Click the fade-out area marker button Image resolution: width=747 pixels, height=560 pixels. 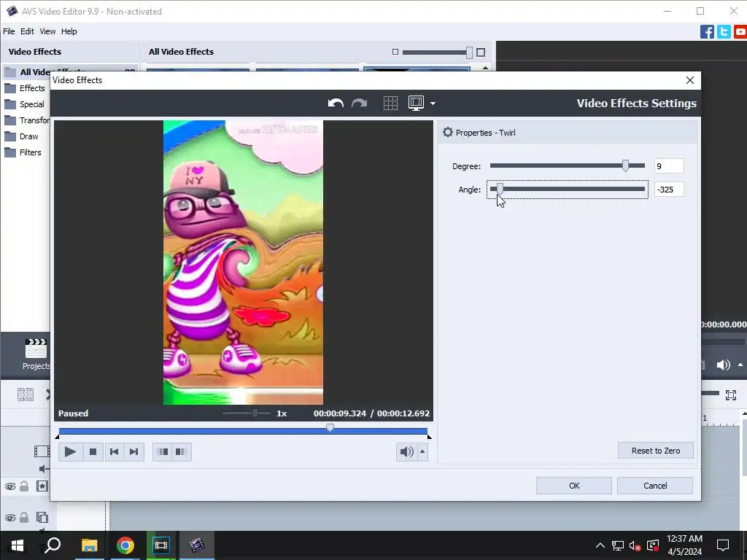(181, 452)
